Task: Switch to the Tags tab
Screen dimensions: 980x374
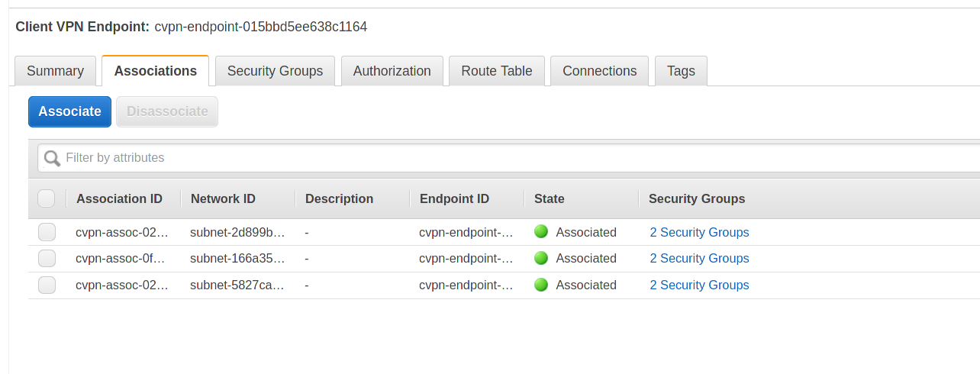Action: (681, 71)
